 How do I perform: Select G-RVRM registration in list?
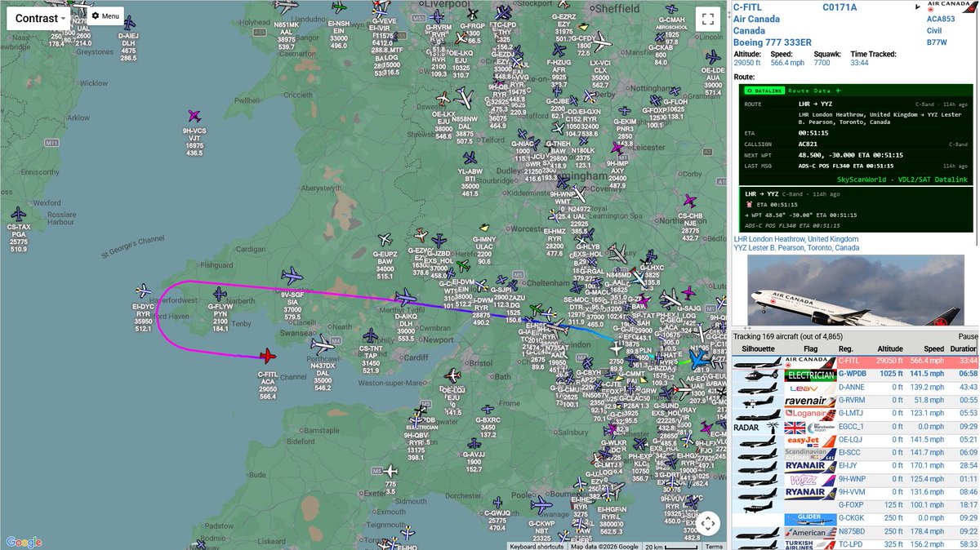tap(853, 401)
